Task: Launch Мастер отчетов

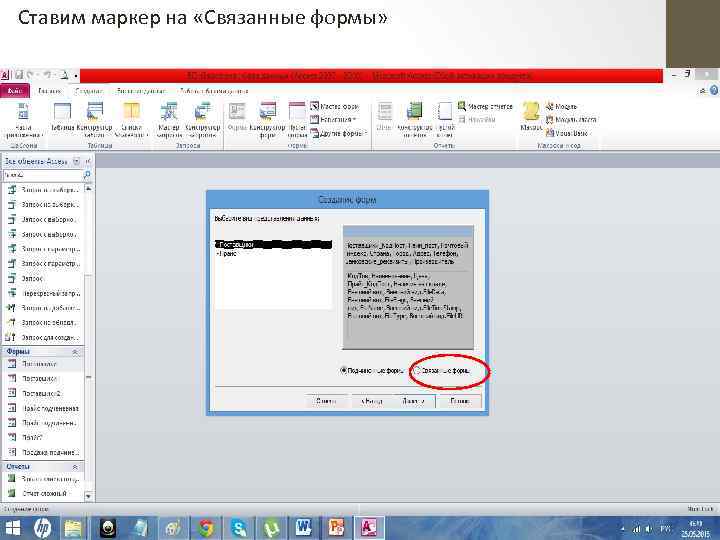Action: [485, 107]
